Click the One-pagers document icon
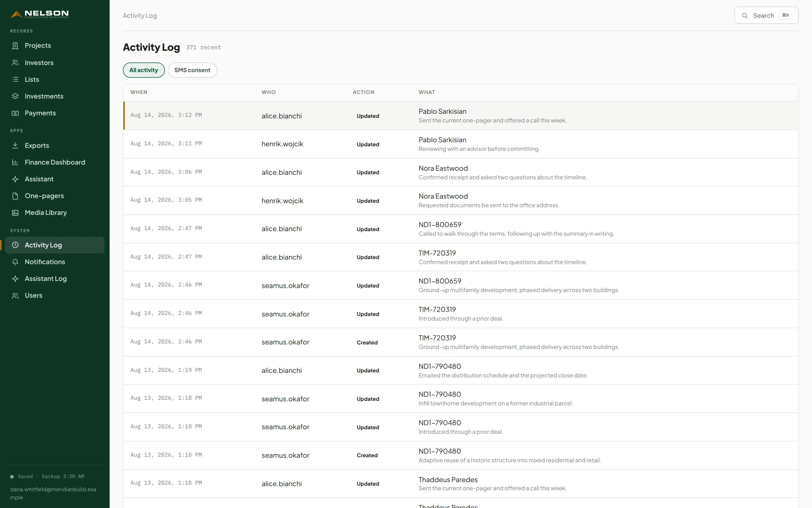Screen dimensions: 812x508 pyautogui.click(x=15, y=196)
